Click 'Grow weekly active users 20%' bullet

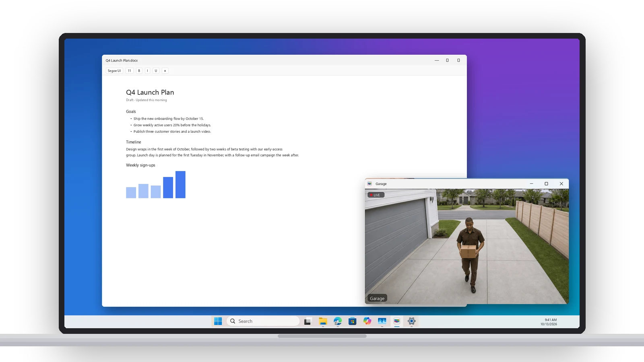172,125
